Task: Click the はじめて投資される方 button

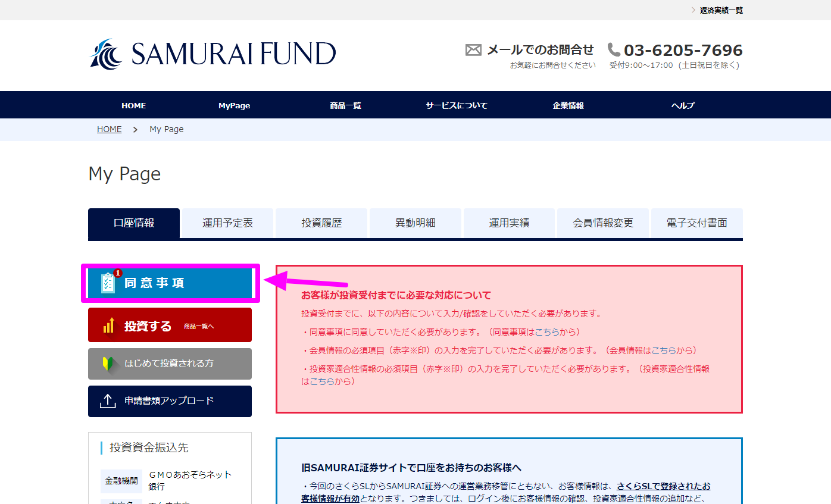Action: 170,364
